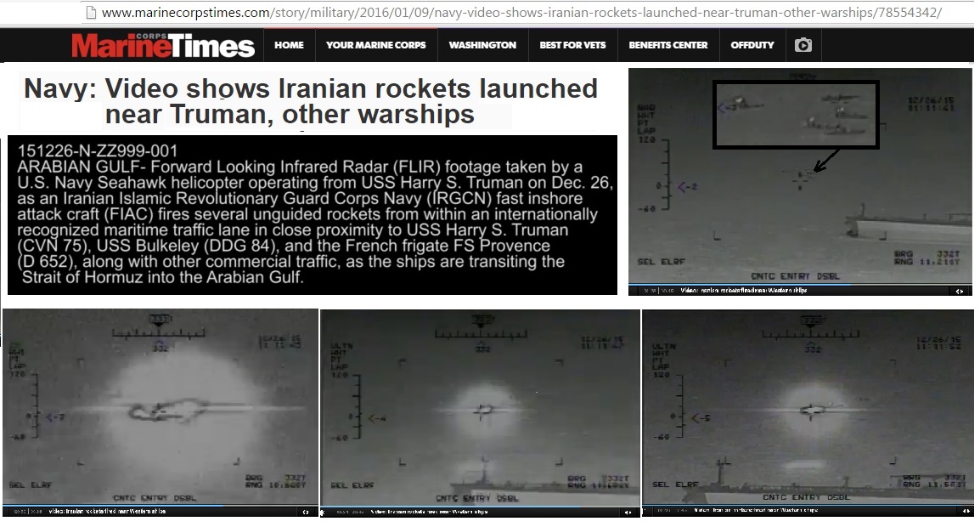
Task: Click the bottom-right video title text
Action: coord(757,511)
